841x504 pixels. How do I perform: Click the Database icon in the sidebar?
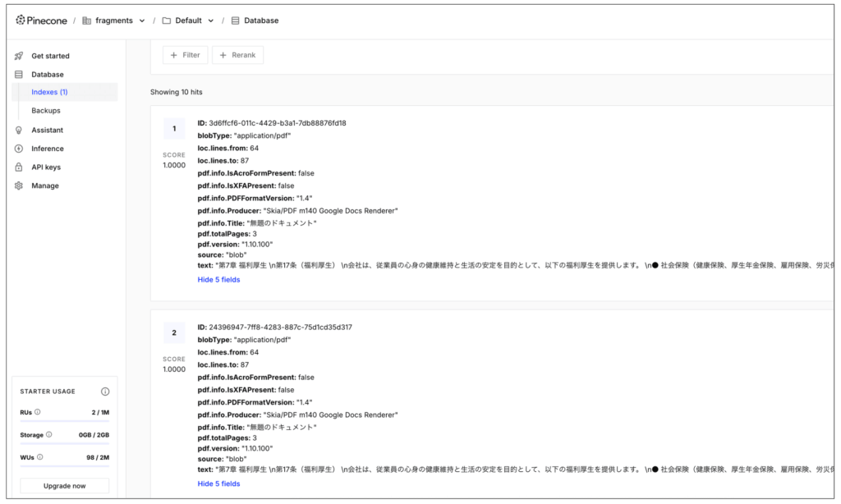pyautogui.click(x=18, y=74)
